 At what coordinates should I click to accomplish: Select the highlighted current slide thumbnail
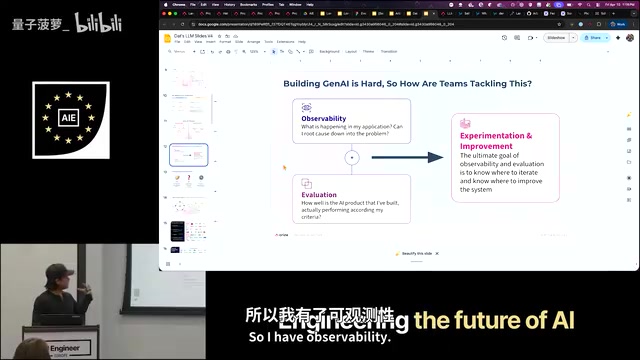189,155
